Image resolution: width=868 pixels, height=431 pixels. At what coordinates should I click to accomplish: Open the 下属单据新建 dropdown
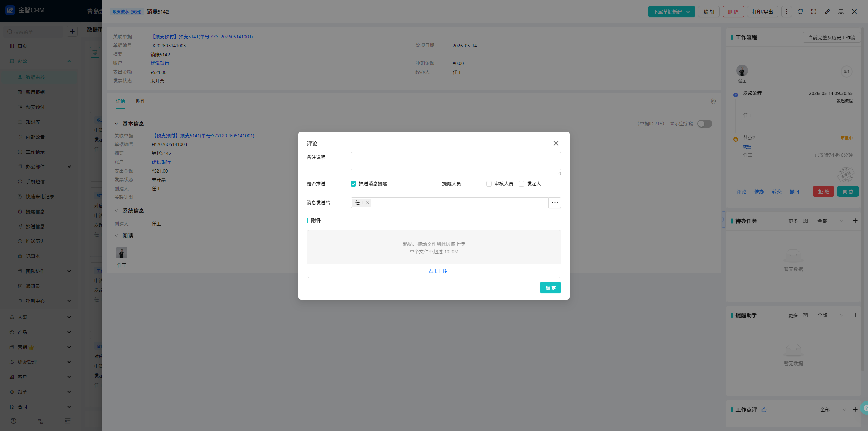coord(671,12)
